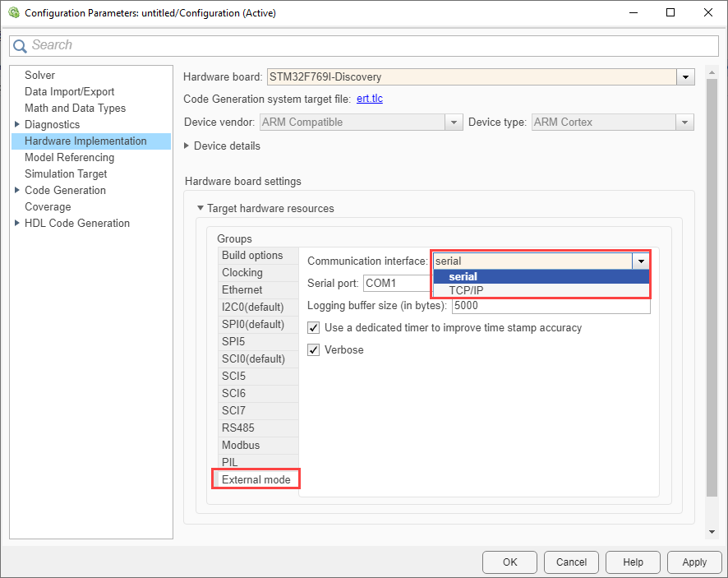Expand the Device details section
The width and height of the screenshot is (728, 578).
[187, 146]
